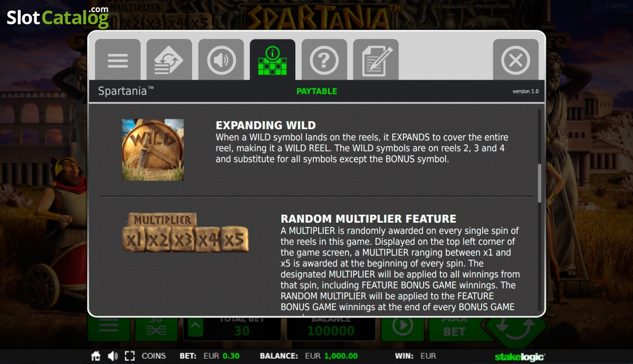Open the sound settings speaker tab

click(221, 60)
